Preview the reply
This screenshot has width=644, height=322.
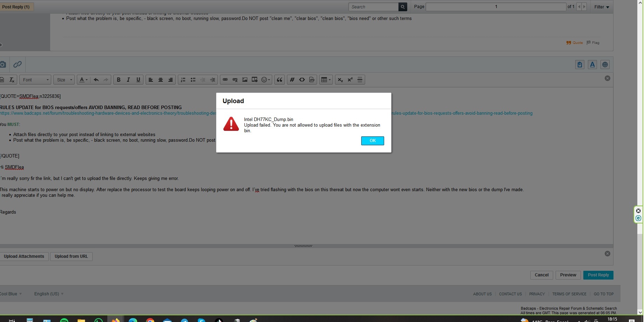(568, 275)
